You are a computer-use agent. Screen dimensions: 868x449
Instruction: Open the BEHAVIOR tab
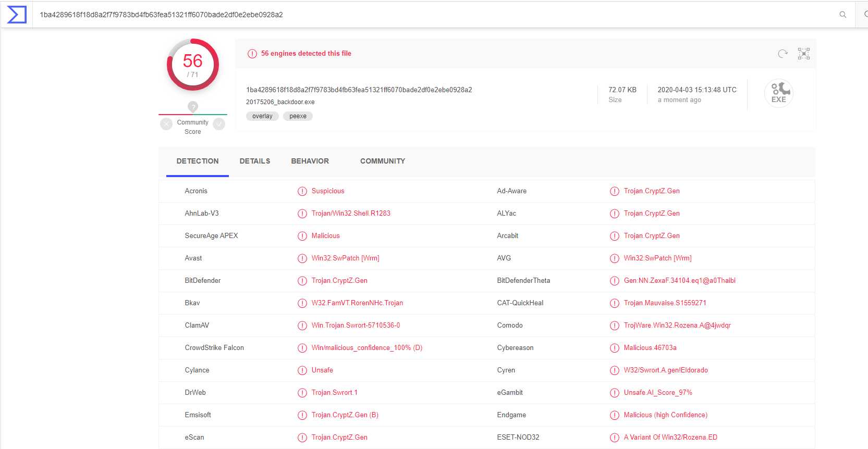pos(310,161)
